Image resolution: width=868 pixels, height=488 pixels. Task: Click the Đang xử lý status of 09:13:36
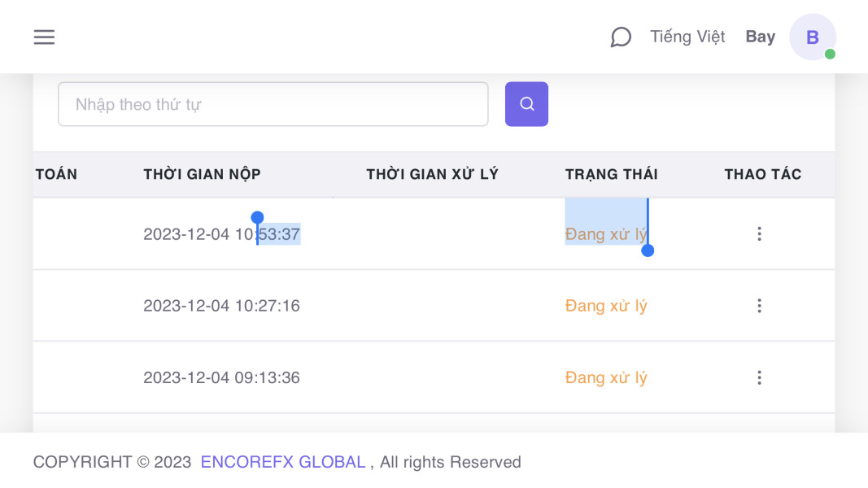606,377
